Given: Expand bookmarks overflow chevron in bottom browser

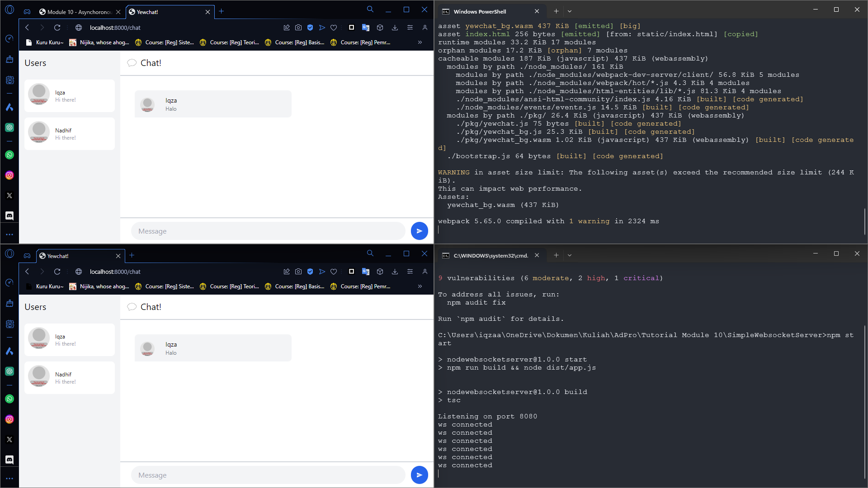Looking at the screenshot, I should pos(420,286).
